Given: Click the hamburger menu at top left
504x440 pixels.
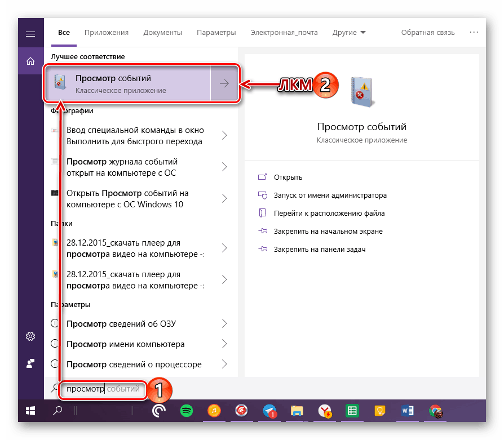Looking at the screenshot, I should tap(30, 33).
